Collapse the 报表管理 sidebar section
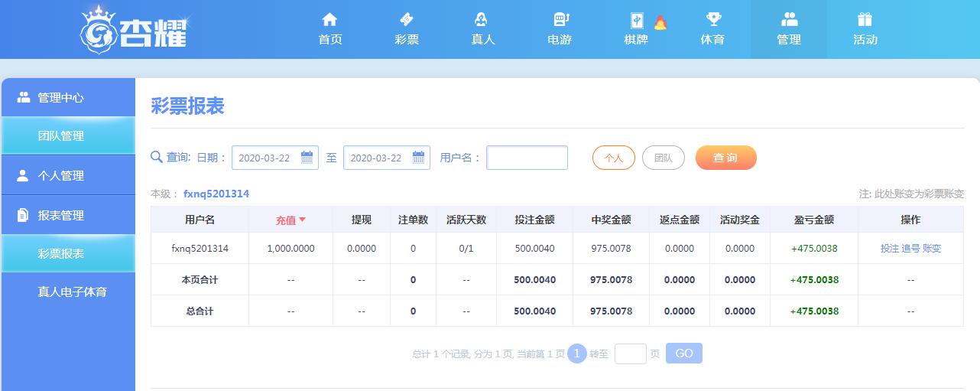The height and width of the screenshot is (391, 980). click(x=68, y=215)
